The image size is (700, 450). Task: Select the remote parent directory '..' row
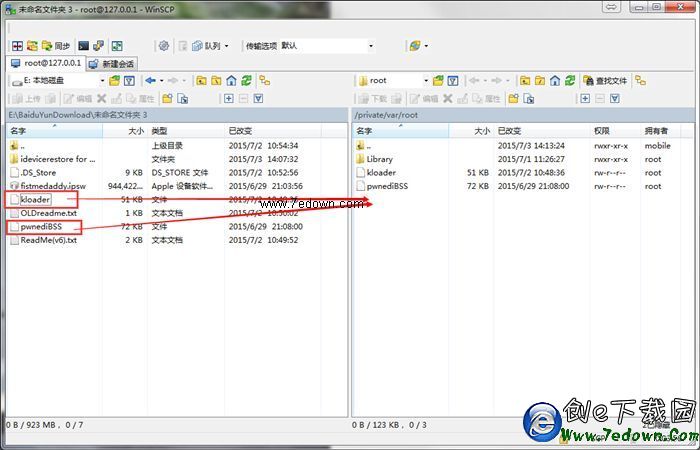point(364,146)
